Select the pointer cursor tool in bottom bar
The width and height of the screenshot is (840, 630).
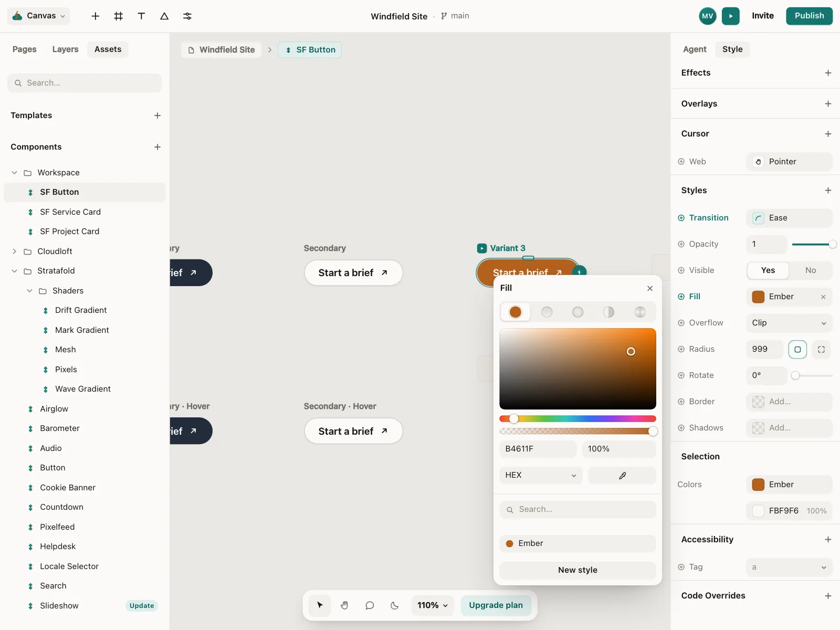[x=320, y=605]
